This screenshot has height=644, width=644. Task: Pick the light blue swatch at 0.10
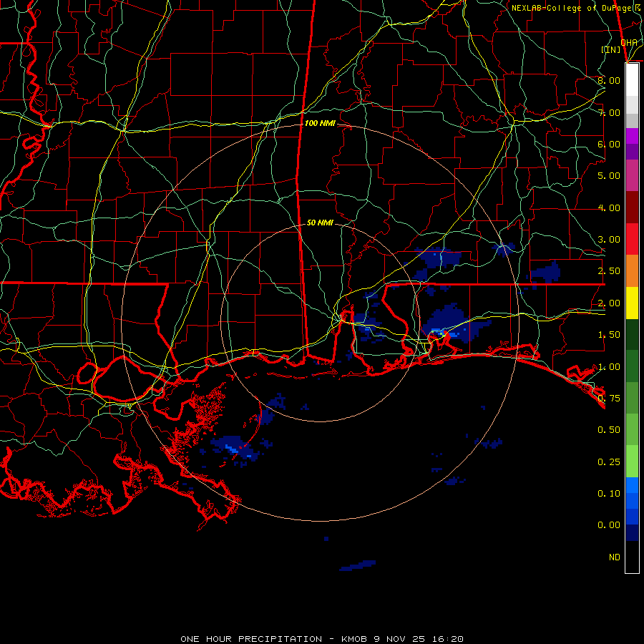point(632,485)
